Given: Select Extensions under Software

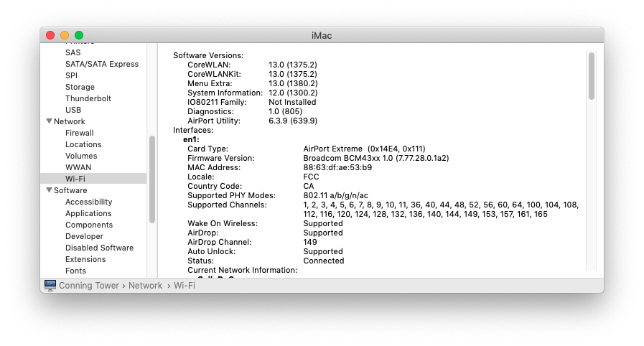Looking at the screenshot, I should pyautogui.click(x=85, y=259).
